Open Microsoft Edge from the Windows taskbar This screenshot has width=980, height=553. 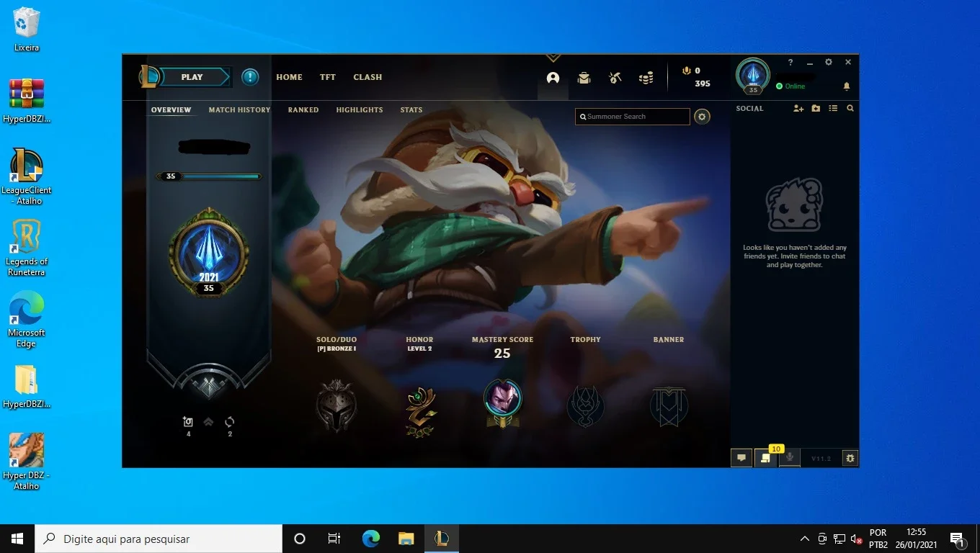[x=371, y=539]
